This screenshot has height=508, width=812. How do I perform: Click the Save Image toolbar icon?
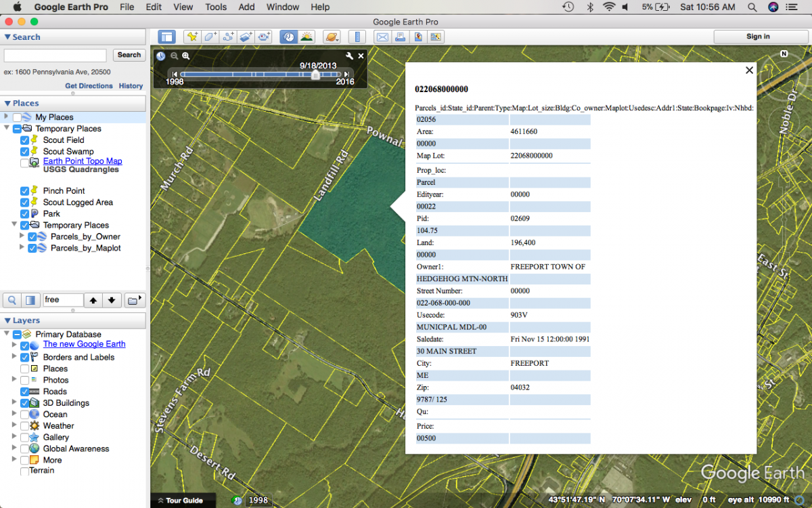point(436,37)
